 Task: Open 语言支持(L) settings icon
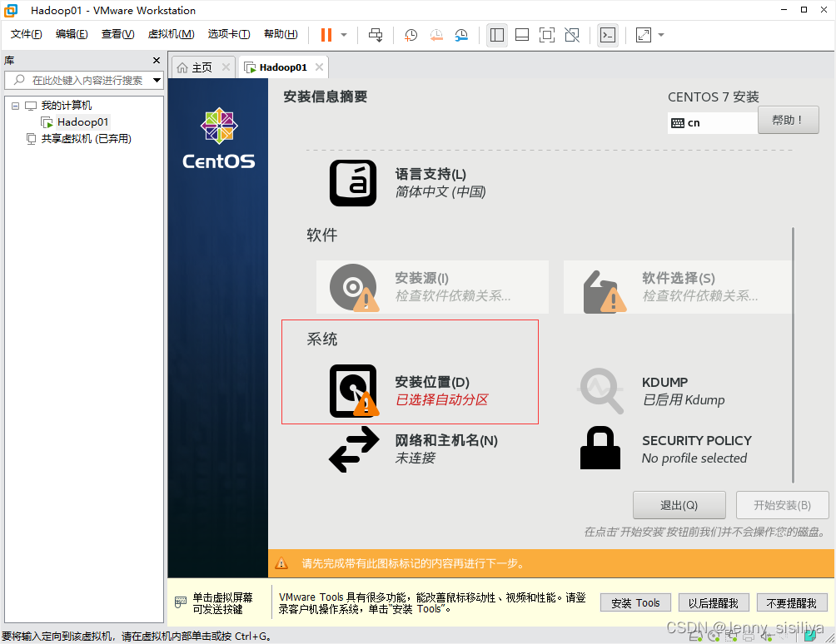pyautogui.click(x=353, y=183)
